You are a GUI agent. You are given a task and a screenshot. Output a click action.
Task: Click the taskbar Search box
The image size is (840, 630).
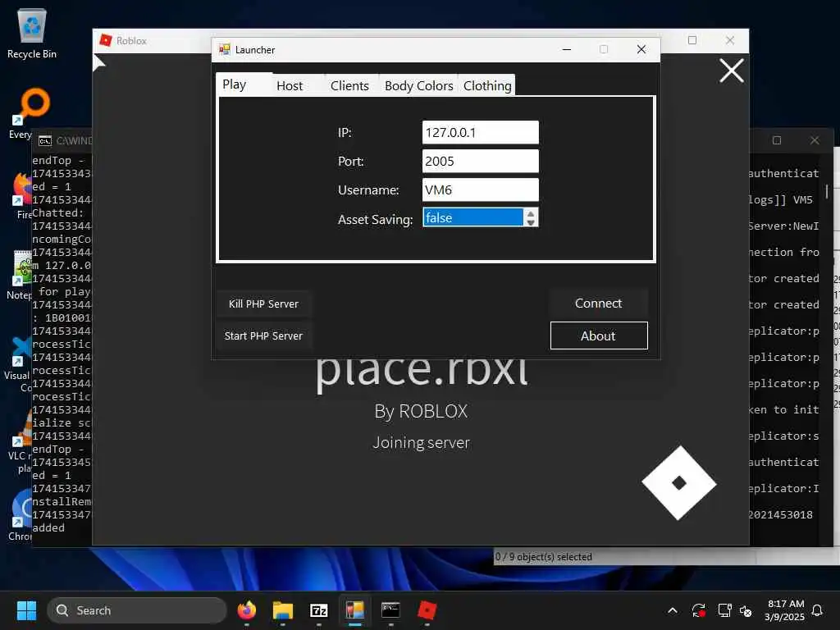click(x=137, y=610)
